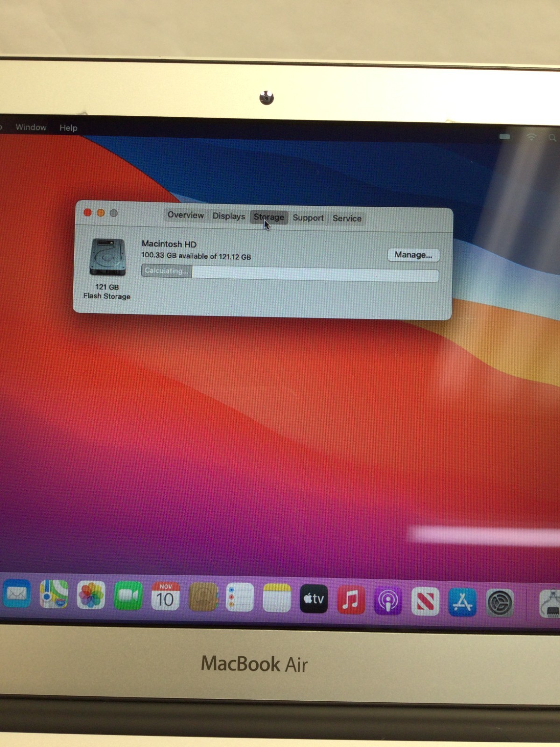Select the Storage tab
This screenshot has height=747, width=560.
[x=269, y=217]
